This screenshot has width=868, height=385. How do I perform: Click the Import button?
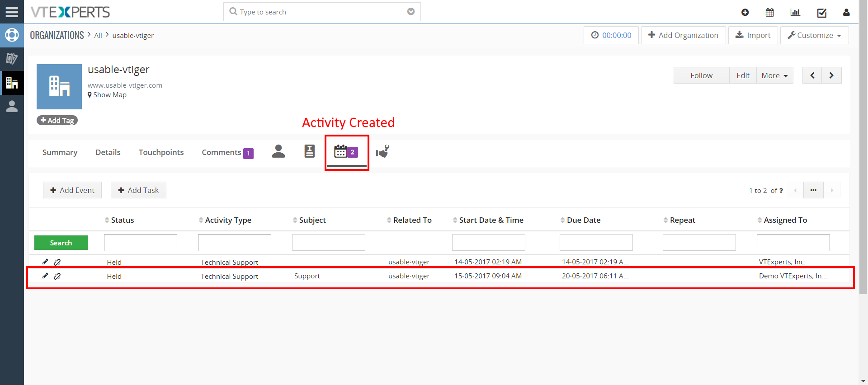tap(753, 35)
